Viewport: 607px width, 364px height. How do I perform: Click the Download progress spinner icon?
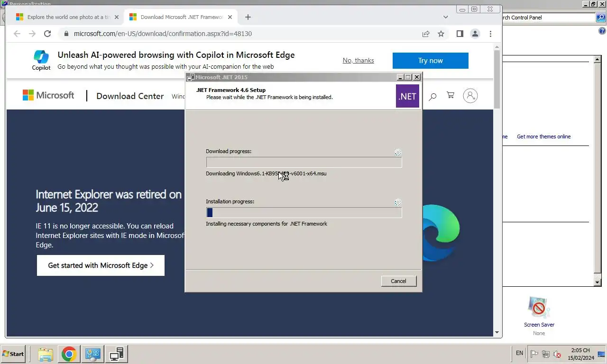point(398,153)
